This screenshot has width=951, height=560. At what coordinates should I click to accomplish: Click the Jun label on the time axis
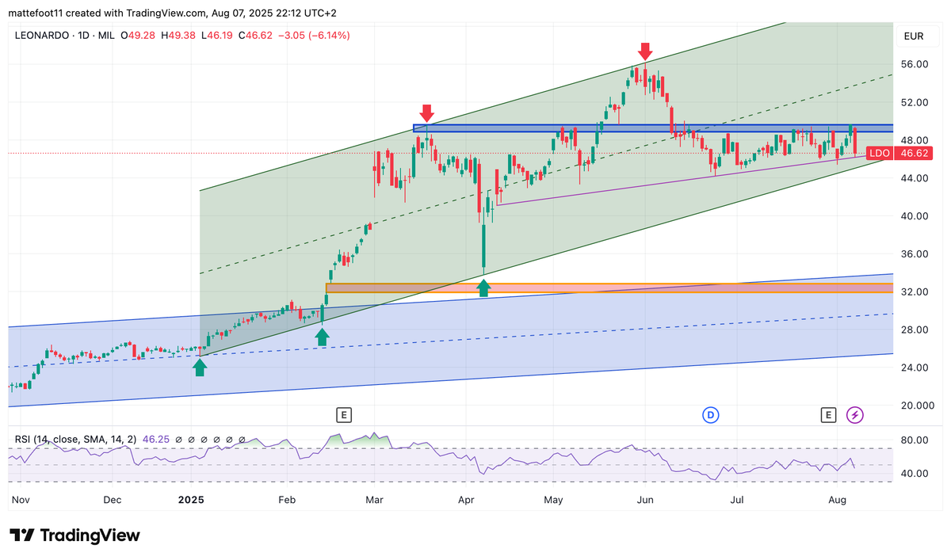[x=645, y=501]
